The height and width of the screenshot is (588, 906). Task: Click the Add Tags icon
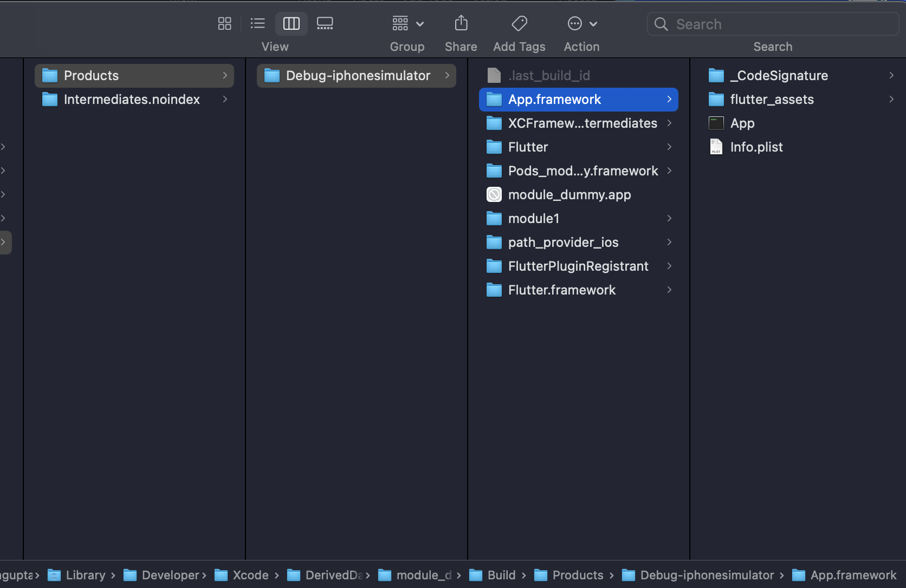point(519,23)
